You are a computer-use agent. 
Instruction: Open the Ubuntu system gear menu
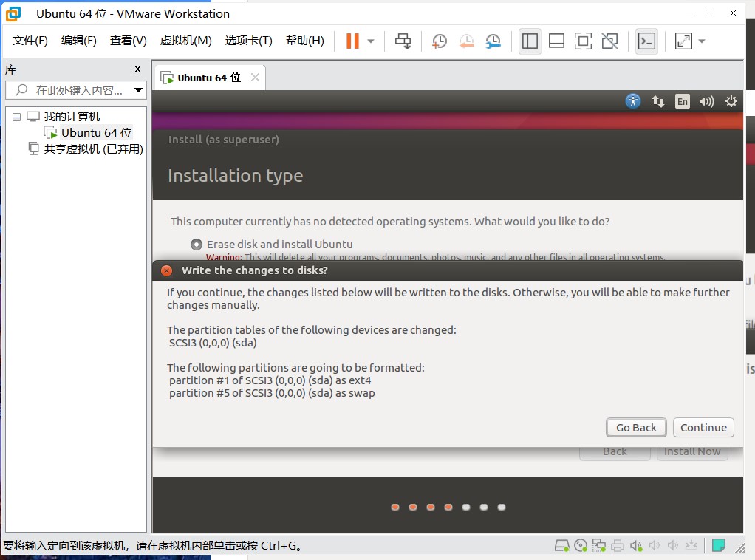tap(731, 101)
